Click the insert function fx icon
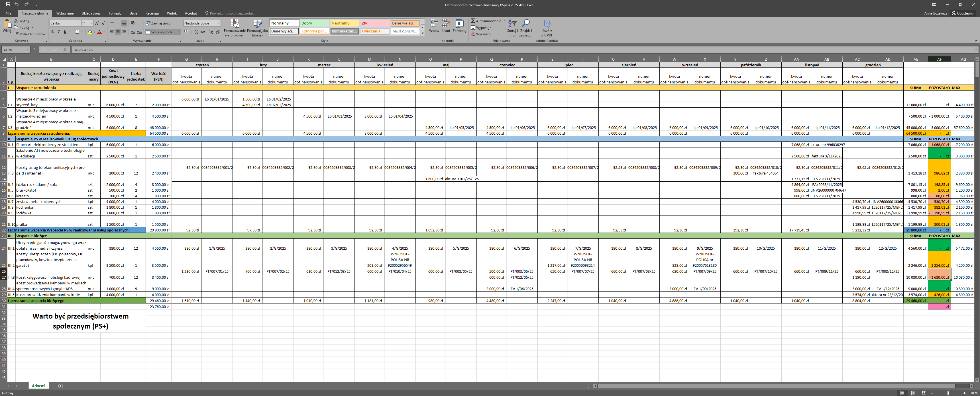The image size is (980, 396). pyautogui.click(x=65, y=50)
